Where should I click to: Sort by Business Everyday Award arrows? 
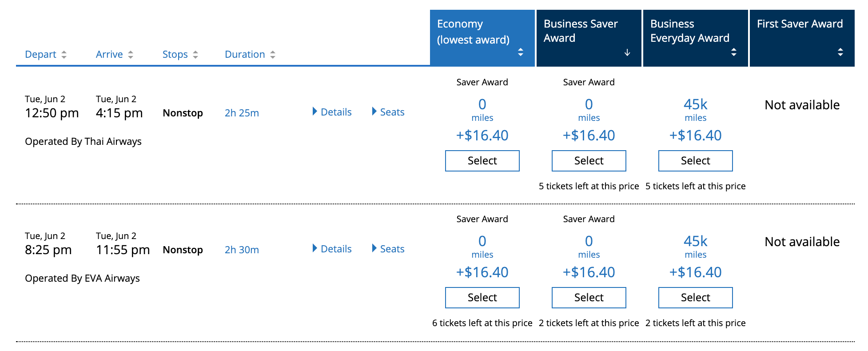point(734,52)
